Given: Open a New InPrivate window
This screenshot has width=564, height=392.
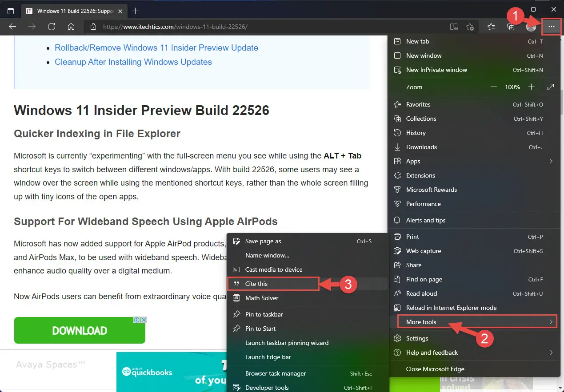Looking at the screenshot, I should tap(473, 70).
